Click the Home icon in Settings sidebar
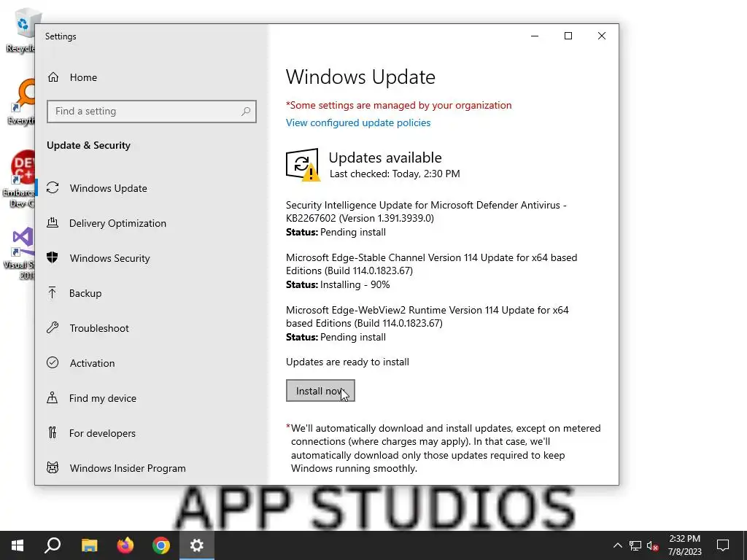This screenshot has width=747, height=560. [x=53, y=77]
